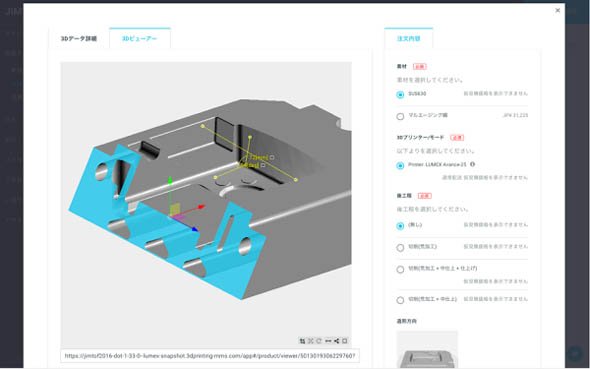Screen dimensions: 590x369
Task: Switch to the 3Dデータ詳細 tab
Action: tap(79, 38)
